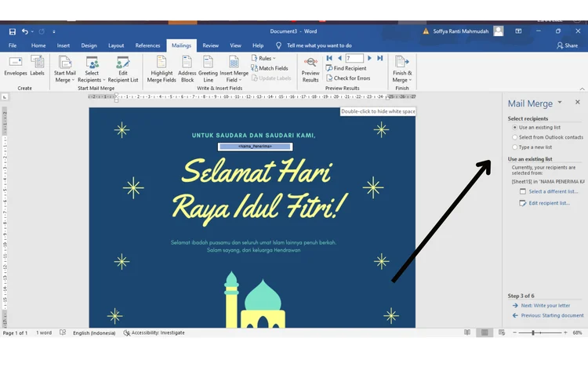Screen dimensions: 588x392
Task: Click the Save icon in quick access toolbar
Action: (x=13, y=31)
